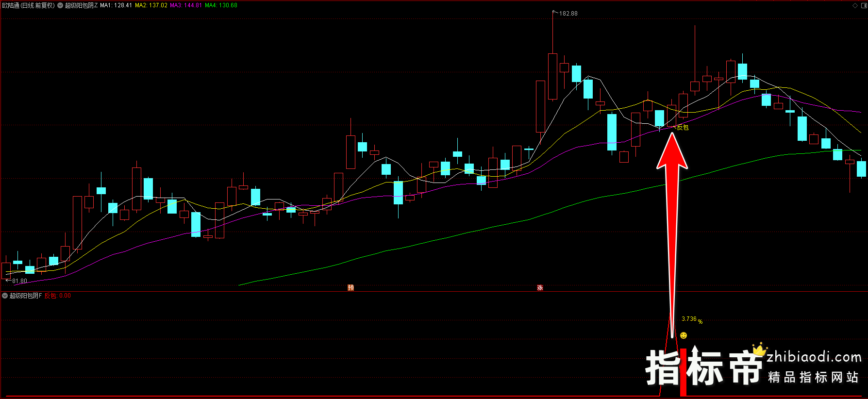Select the 欧陆通 (日线 前复权) title
Image resolution: width=868 pixels, height=399 pixels.
29,5
